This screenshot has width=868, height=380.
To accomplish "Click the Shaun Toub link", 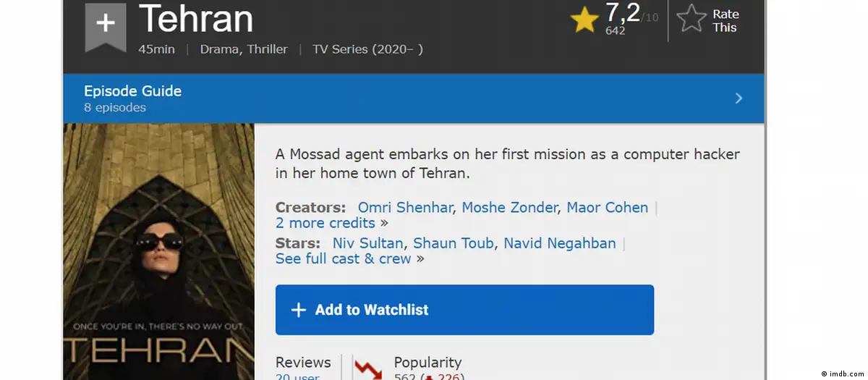I will coord(454,243).
